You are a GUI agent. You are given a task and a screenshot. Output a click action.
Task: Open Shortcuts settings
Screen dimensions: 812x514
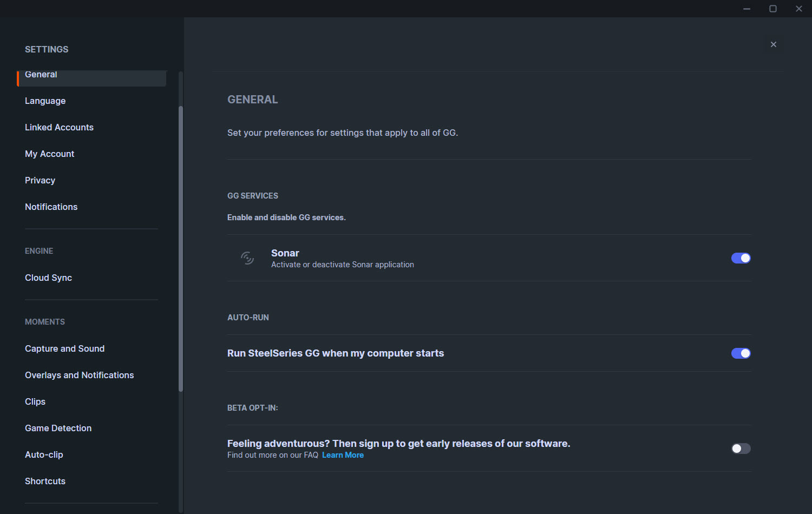point(45,481)
